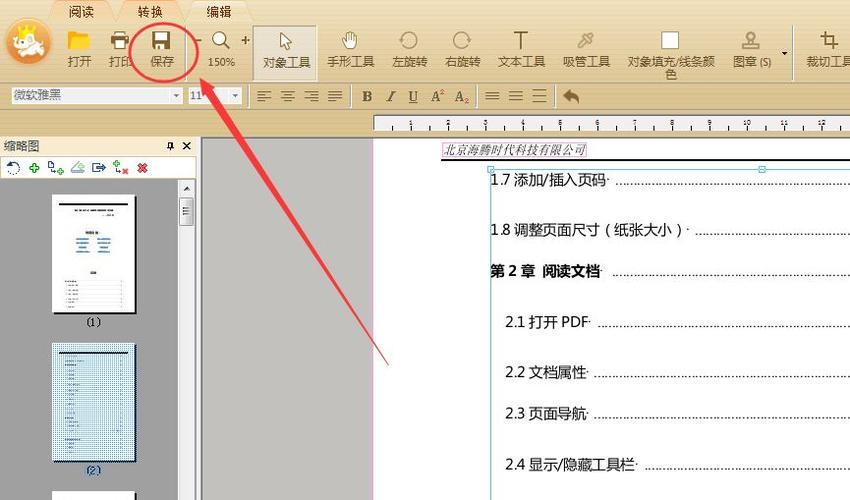The width and height of the screenshot is (850, 500).
Task: Select page (1) thumbnail
Action: [94, 254]
